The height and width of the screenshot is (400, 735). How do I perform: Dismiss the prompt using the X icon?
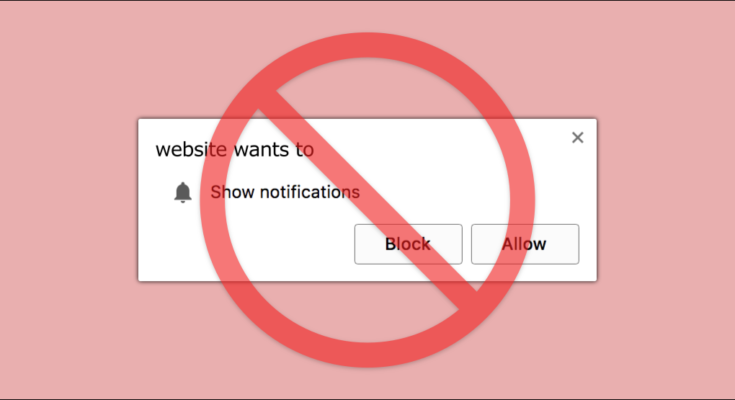pos(578,137)
